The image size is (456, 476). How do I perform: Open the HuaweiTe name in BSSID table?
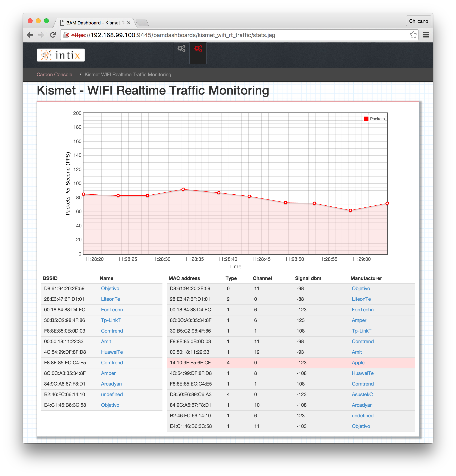tap(112, 352)
